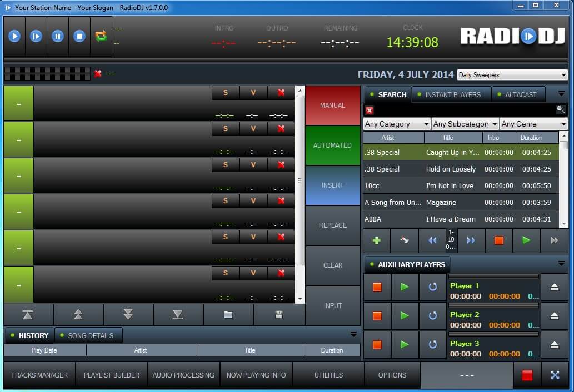Select INSERT mode button
The image size is (574, 392).
click(x=332, y=185)
